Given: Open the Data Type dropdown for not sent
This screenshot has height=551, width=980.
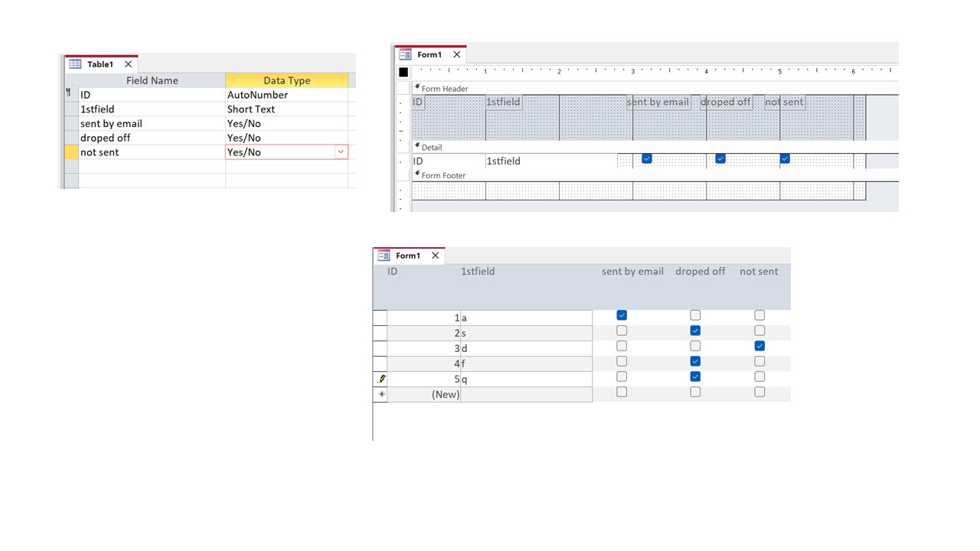Looking at the screenshot, I should pyautogui.click(x=340, y=152).
